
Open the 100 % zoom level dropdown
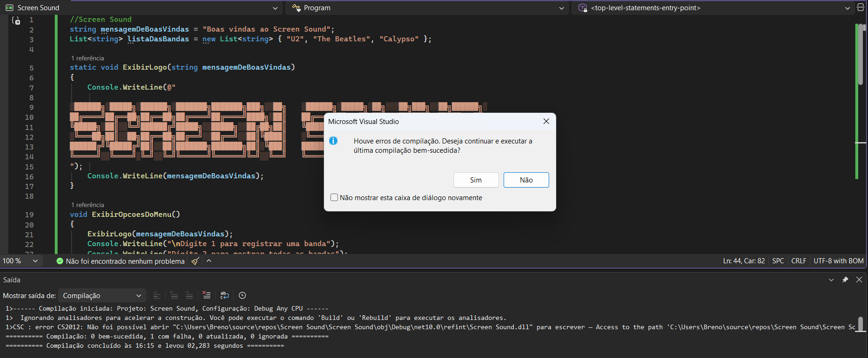[35, 261]
